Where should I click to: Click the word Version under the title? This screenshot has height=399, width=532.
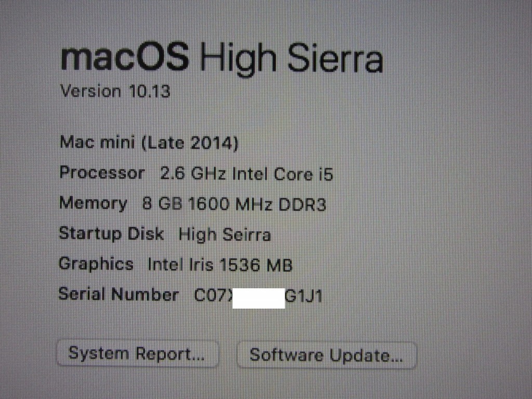pyautogui.click(x=90, y=91)
